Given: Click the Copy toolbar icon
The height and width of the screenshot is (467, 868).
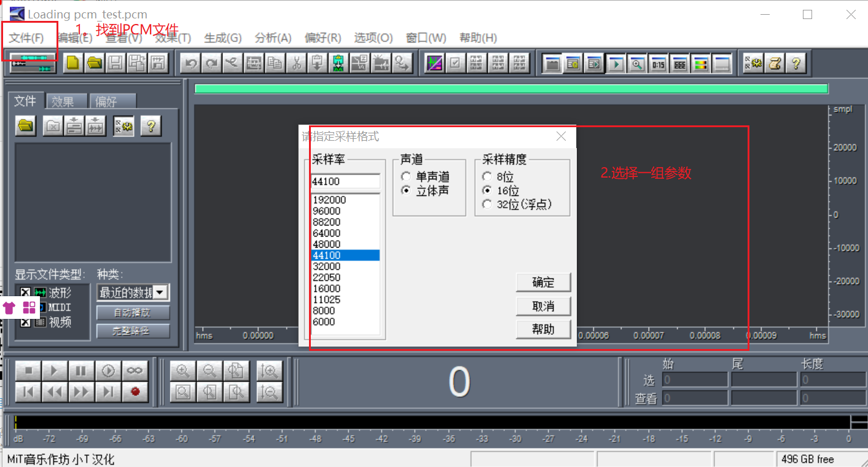Looking at the screenshot, I should click(x=274, y=63).
